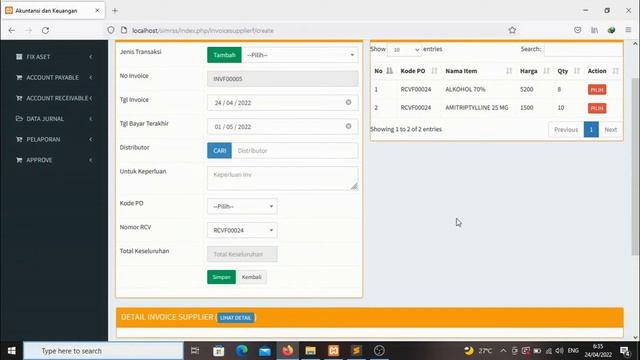Open the PELAPORAN sidebar menu
The image size is (640, 360).
pyautogui.click(x=54, y=139)
